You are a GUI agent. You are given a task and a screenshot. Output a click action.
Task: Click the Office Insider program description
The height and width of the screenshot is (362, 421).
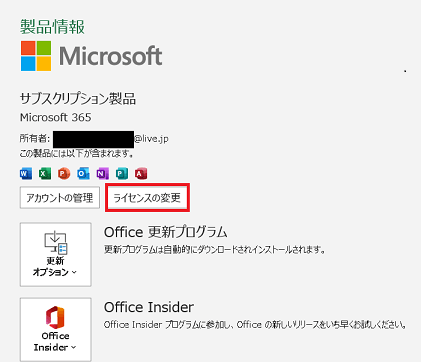point(255,324)
